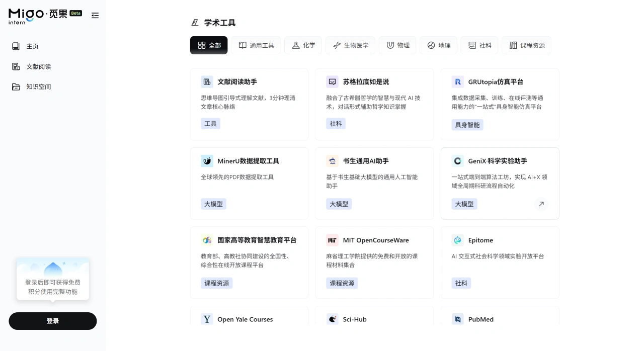Click the 社科 tag on 苏格拉底如是说
This screenshot has height=351, width=644.
336,124
